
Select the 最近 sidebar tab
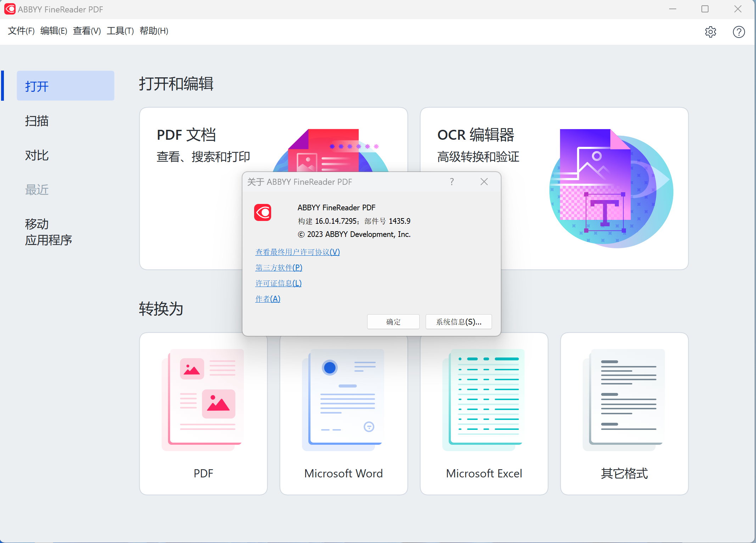(x=37, y=190)
